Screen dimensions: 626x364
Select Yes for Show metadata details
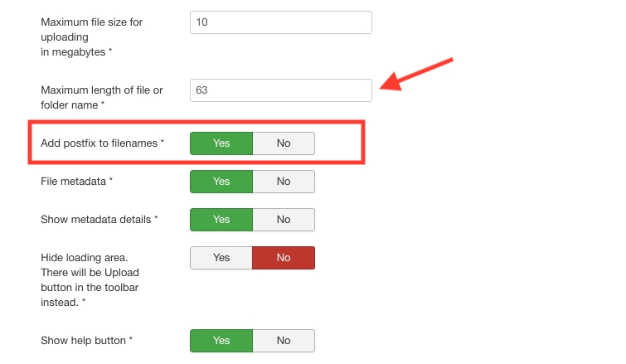(x=221, y=220)
